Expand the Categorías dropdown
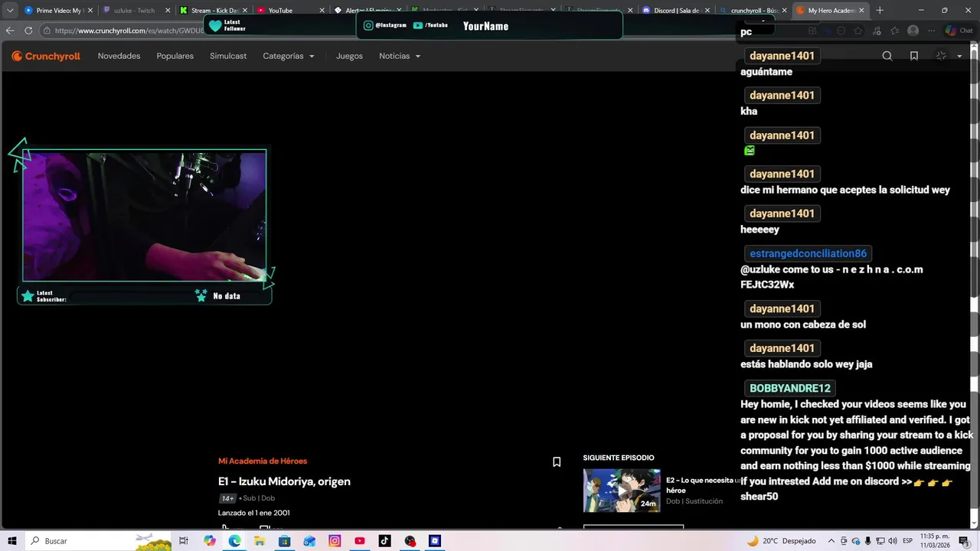This screenshot has height=551, width=980. (x=289, y=56)
